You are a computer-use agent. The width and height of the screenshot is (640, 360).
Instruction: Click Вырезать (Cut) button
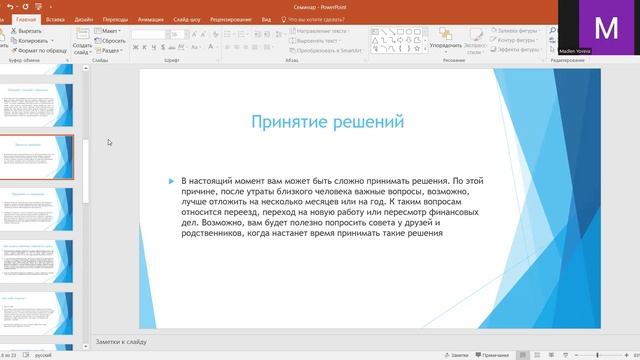pos(26,31)
